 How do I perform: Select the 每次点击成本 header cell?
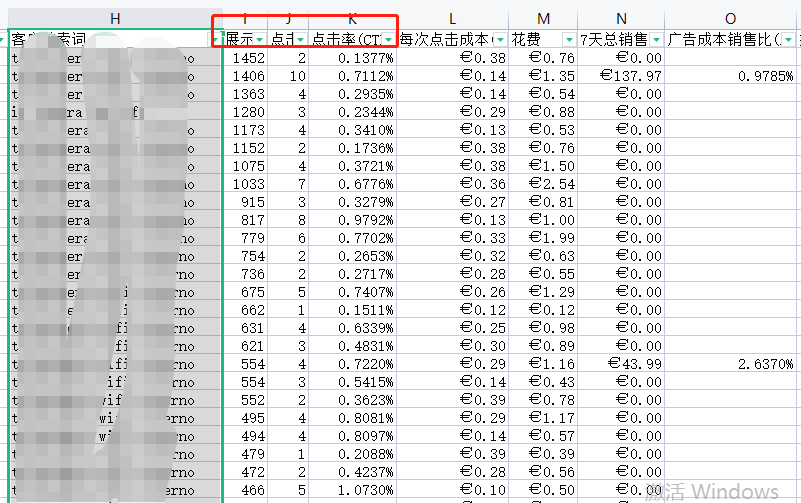pyautogui.click(x=452, y=39)
